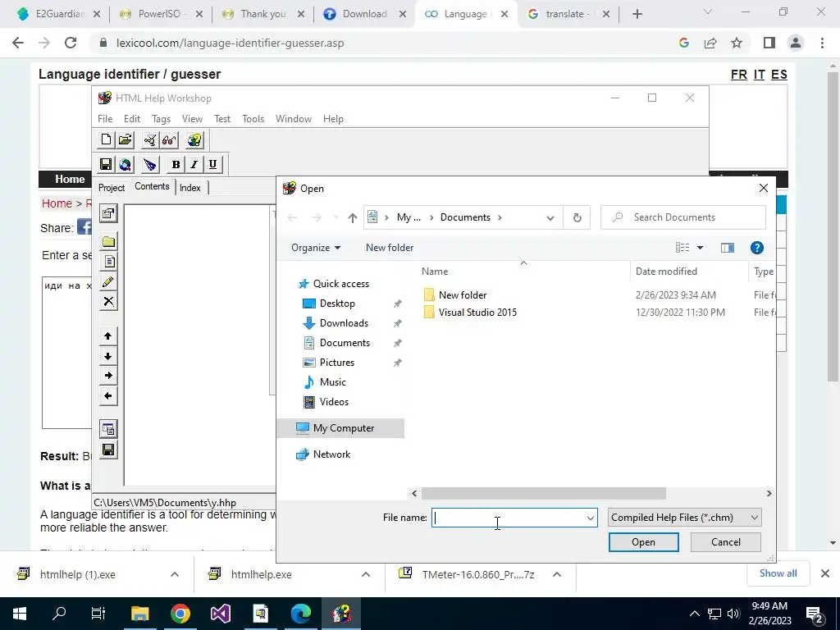Click the blue pointer icon beside the Bold button
This screenshot has height=630, width=840.
click(x=150, y=164)
